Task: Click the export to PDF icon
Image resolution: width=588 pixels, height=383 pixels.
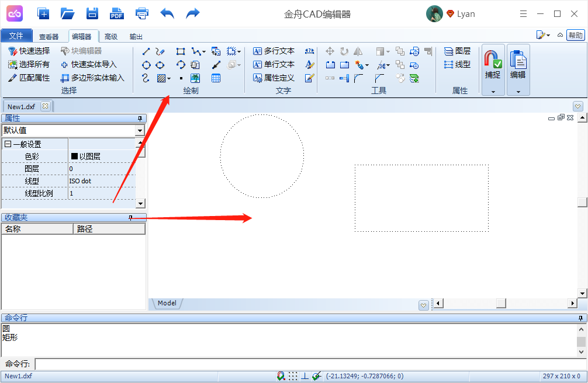Action: point(117,13)
